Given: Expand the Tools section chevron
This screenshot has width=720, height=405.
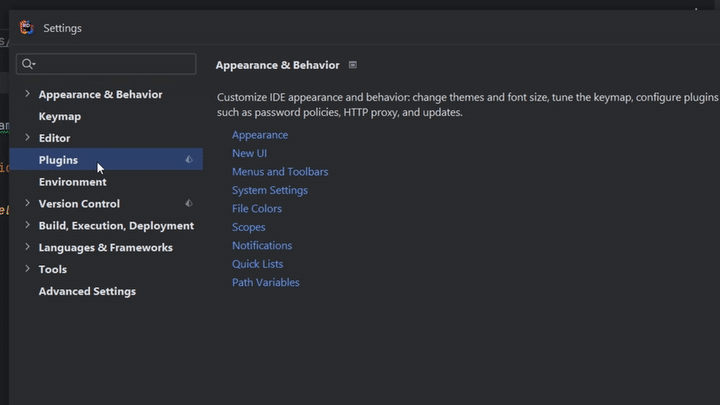Looking at the screenshot, I should pos(27,269).
